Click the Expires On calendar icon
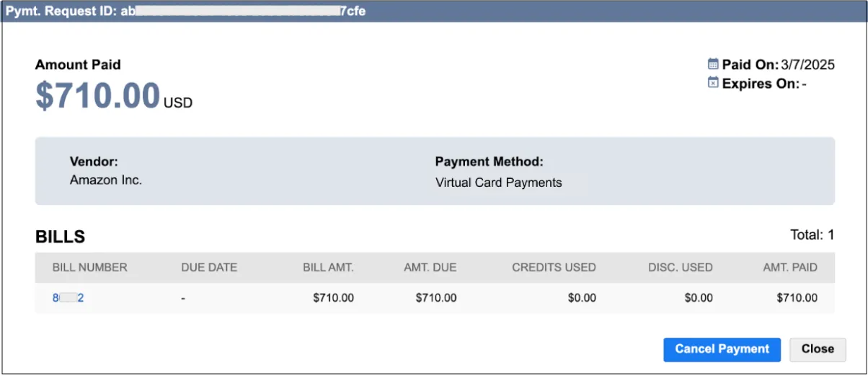Viewport: 868px width, 376px height. [714, 83]
